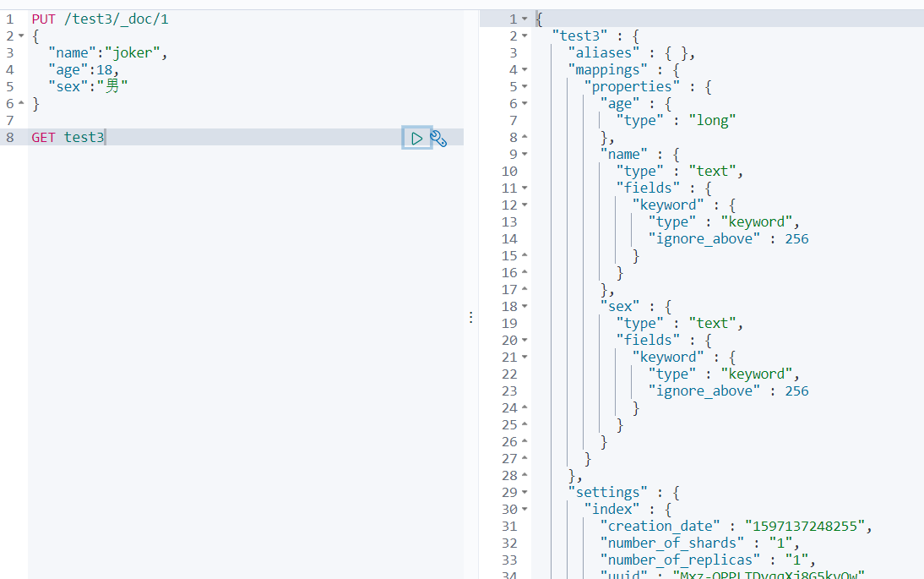Click the "creation_date" value line
The width and height of the screenshot is (924, 579).
(736, 527)
